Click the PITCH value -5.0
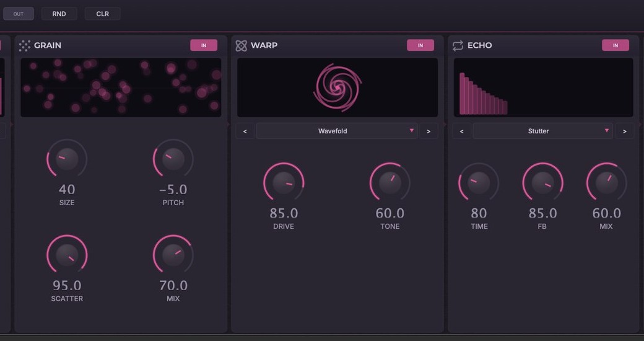 coord(173,189)
